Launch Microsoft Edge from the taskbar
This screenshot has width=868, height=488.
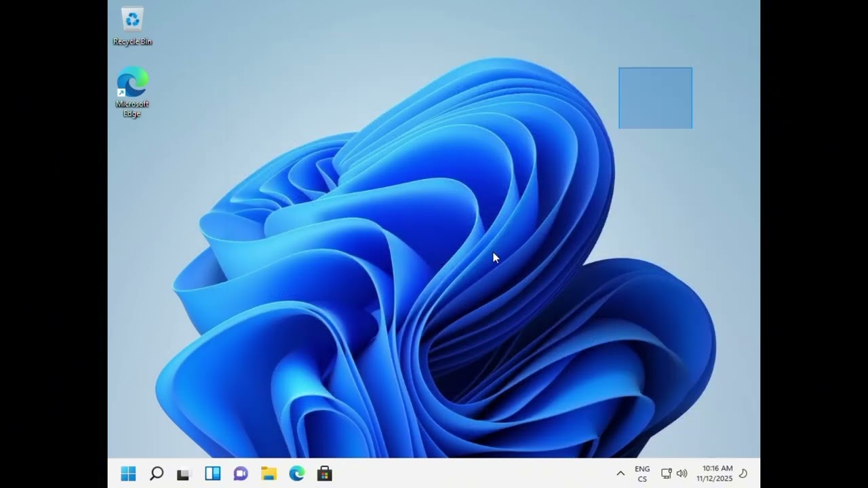[297, 474]
